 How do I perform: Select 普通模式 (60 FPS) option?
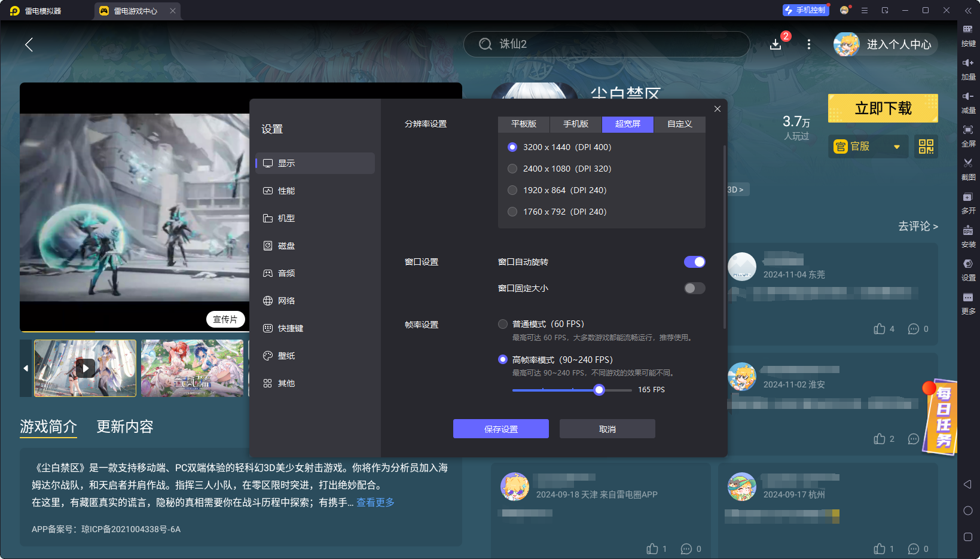(x=503, y=324)
